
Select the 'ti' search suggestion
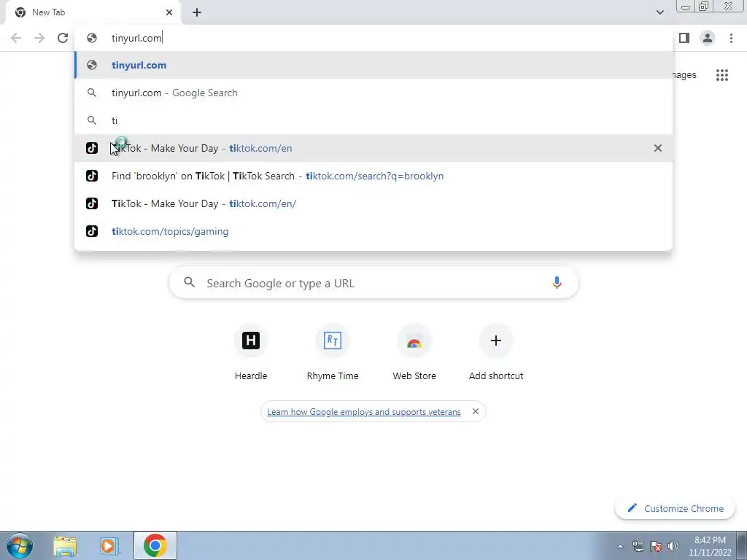tap(373, 120)
